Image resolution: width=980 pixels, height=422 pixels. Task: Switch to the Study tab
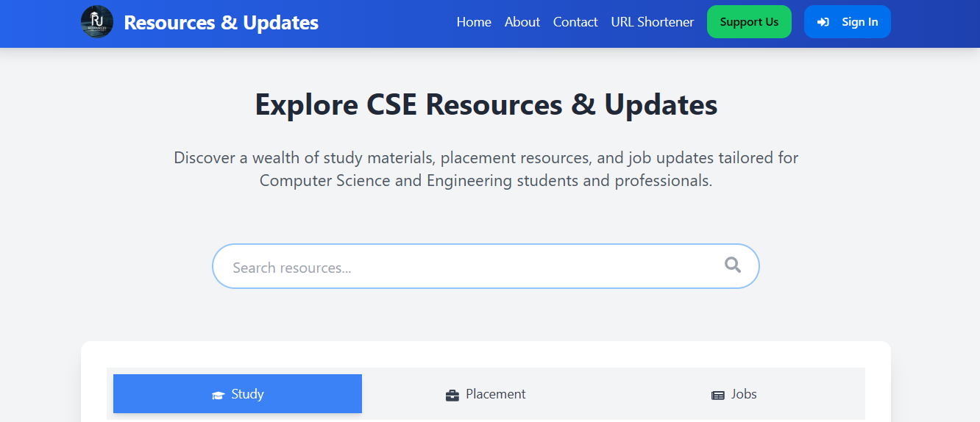click(x=238, y=394)
